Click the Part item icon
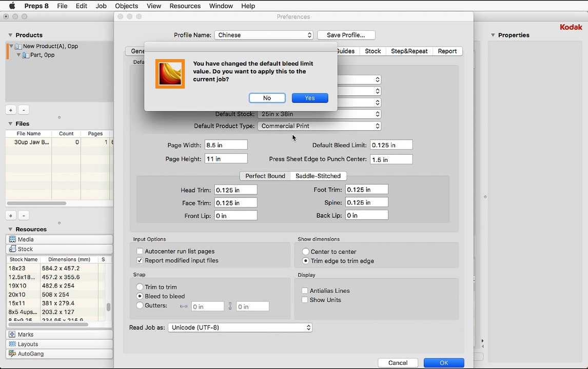588x369 pixels. (26, 55)
